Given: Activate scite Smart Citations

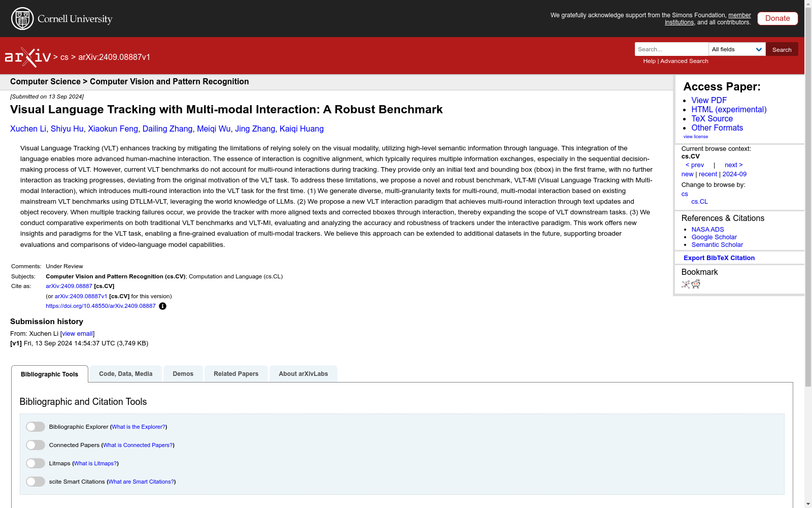Looking at the screenshot, I should click(x=35, y=481).
